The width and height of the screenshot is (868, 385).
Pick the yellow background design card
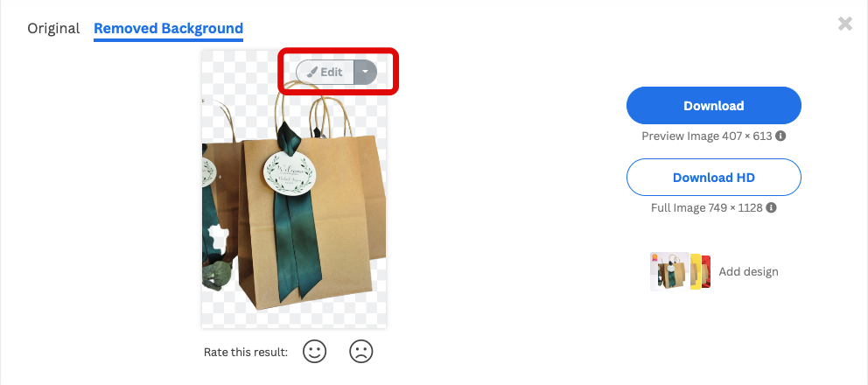tap(696, 271)
